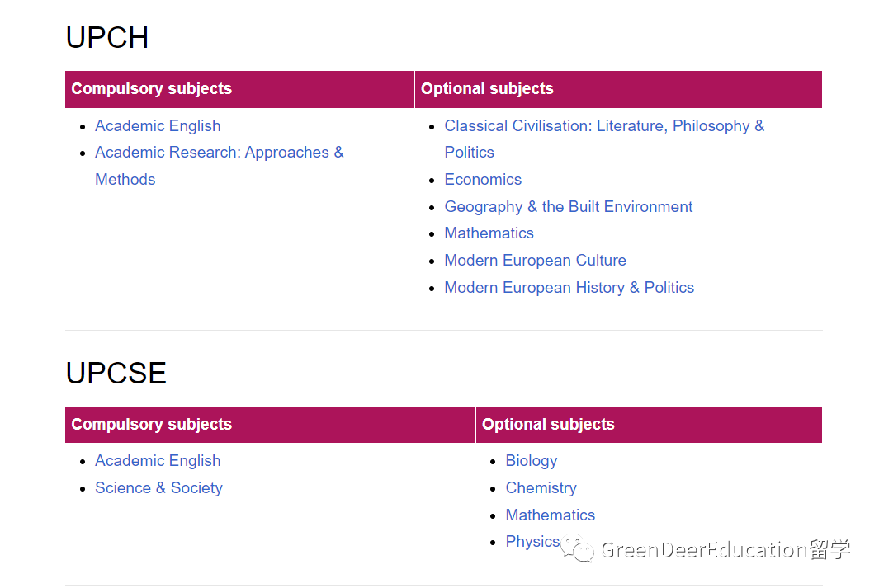This screenshot has width=879, height=588.
Task: Click the UPCSE Mathematics link
Action: [550, 515]
